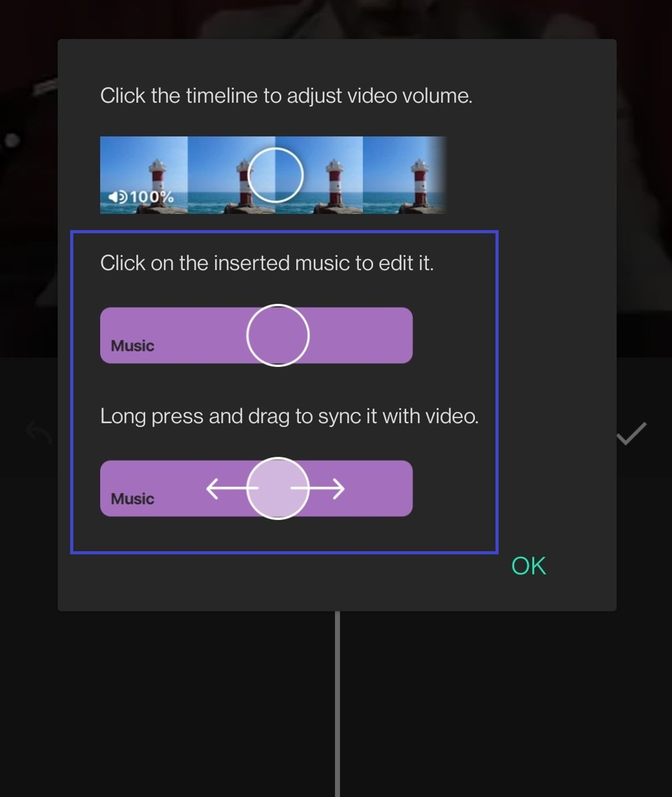Click the 100% volume speaker icon
This screenshot has height=797, width=672.
coord(118,197)
